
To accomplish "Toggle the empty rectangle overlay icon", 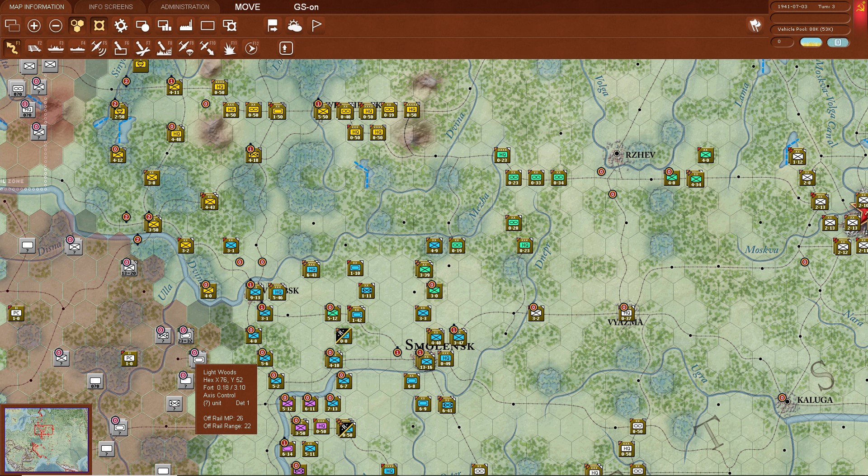I will 208,26.
